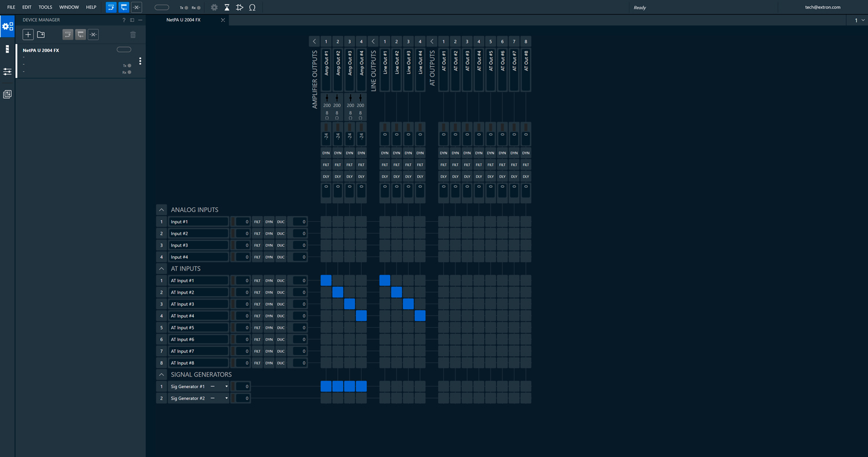868x457 pixels.
Task: Click DLY button under Line Out #2
Action: 396,176
